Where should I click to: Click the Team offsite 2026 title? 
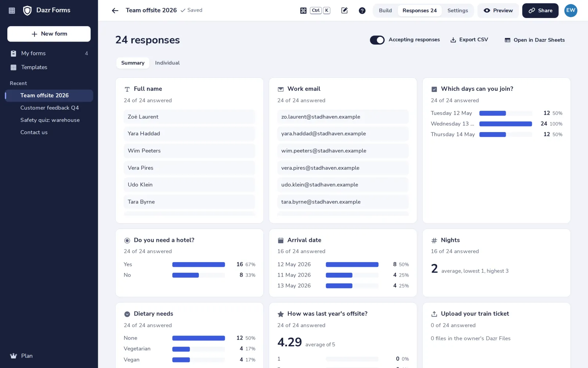151,10
